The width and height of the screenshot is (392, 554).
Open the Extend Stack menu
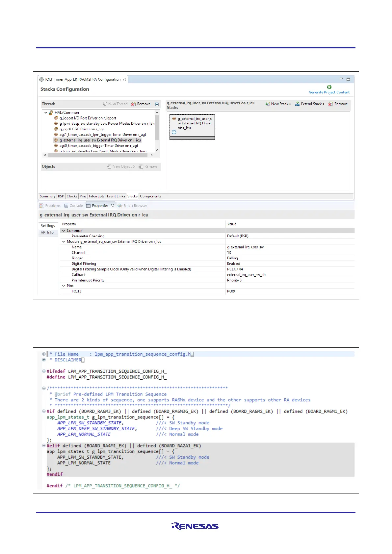point(310,104)
